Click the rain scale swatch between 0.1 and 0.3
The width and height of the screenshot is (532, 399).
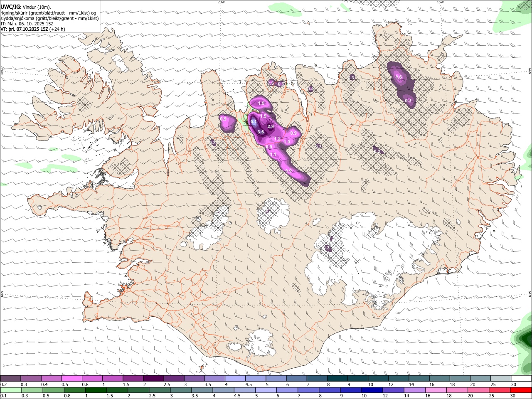11,390
